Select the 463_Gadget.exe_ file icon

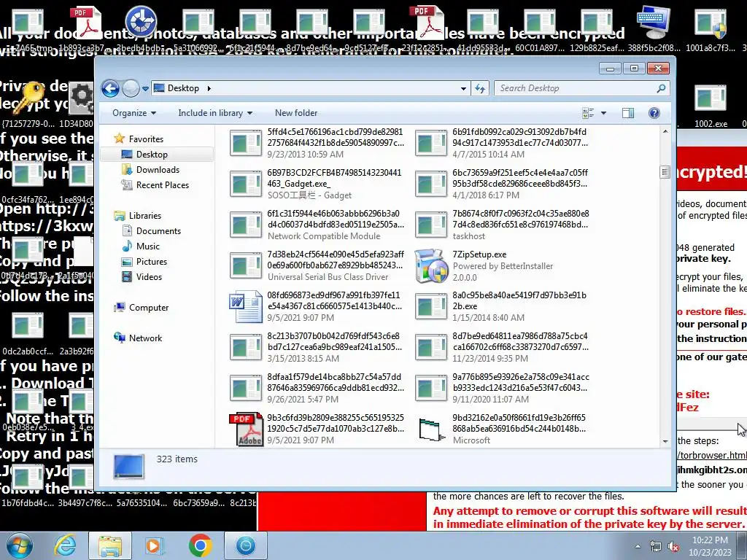(x=246, y=184)
